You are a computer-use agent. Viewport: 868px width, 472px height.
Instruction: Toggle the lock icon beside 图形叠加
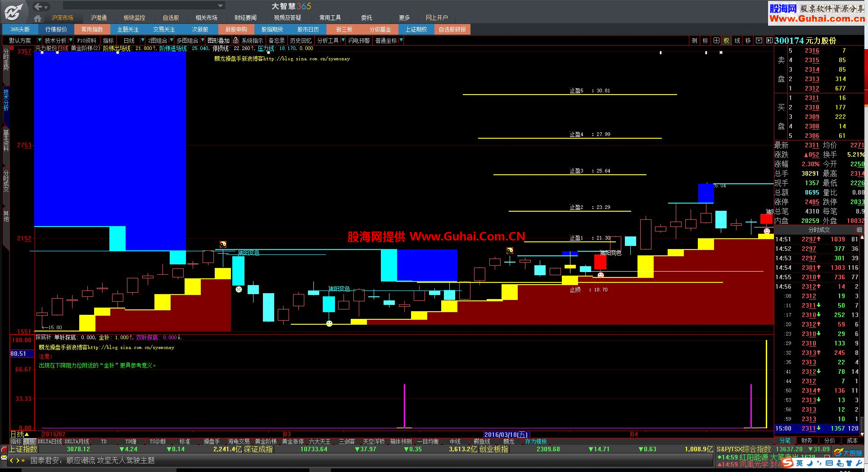(235, 41)
